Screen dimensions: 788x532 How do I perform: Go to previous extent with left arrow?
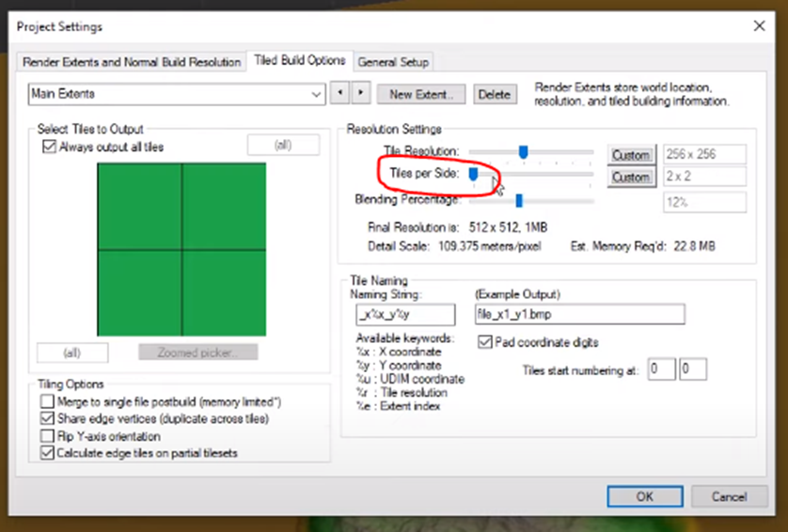340,93
